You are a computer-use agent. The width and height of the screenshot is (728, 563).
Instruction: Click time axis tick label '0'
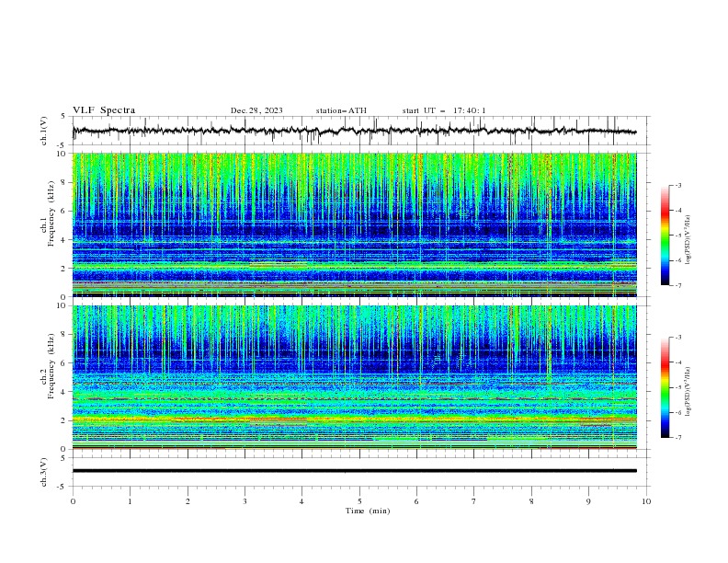point(73,501)
